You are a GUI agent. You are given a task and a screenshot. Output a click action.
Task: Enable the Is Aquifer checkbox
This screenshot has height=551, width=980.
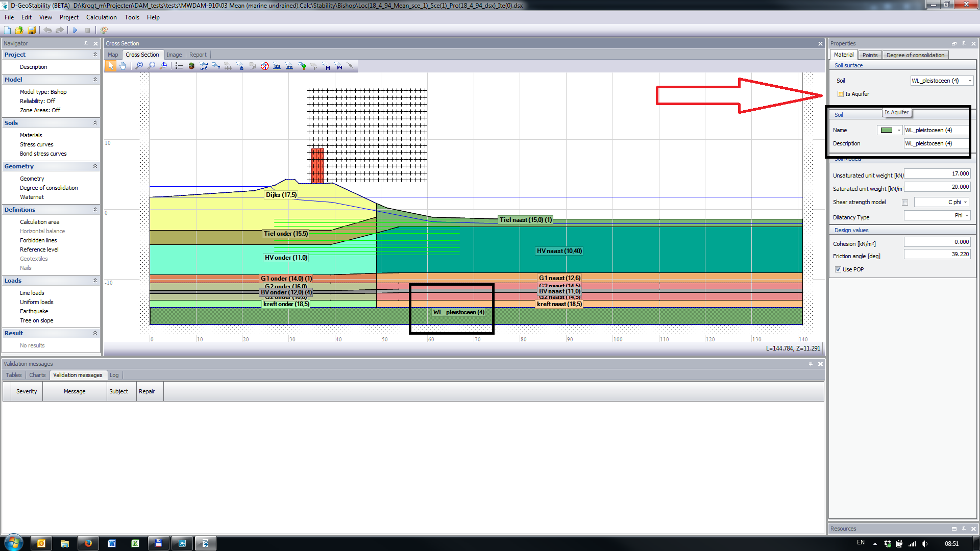click(x=841, y=94)
